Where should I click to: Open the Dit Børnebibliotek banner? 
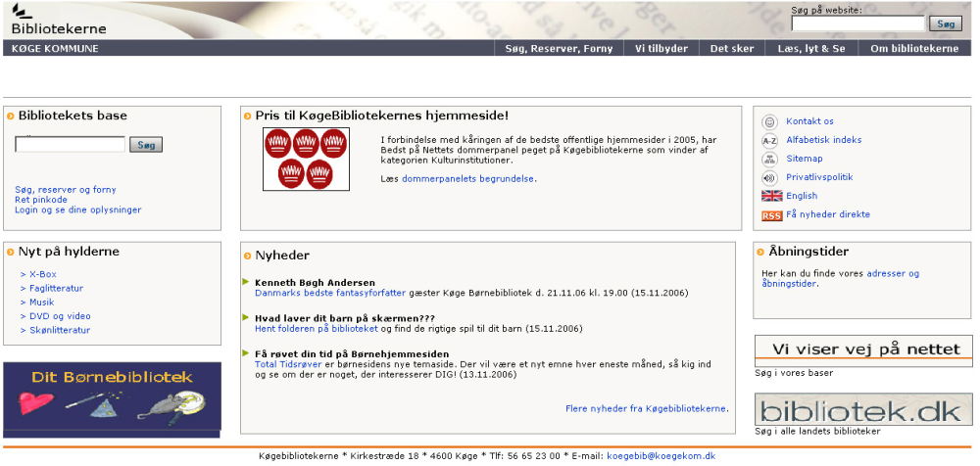(x=113, y=399)
